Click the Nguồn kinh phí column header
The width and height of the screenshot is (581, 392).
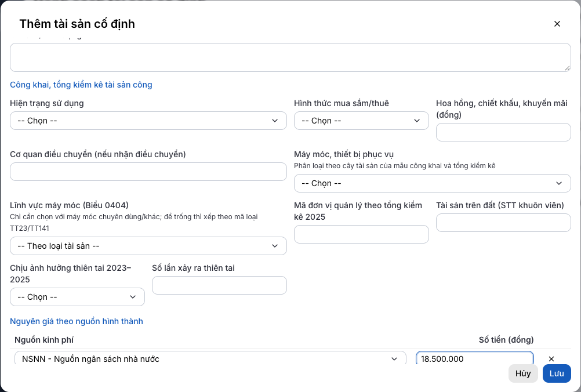pyautogui.click(x=44, y=340)
